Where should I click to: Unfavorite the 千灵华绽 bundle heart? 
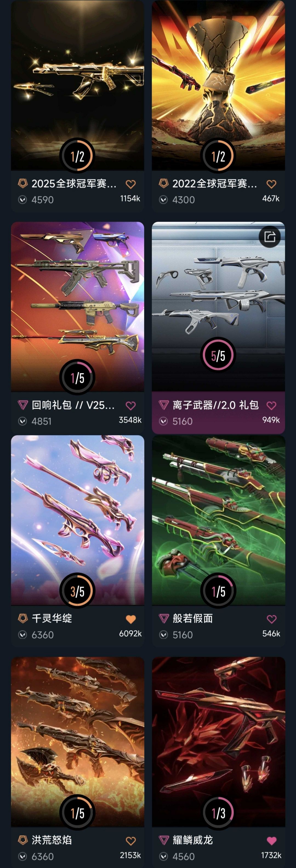point(131,619)
